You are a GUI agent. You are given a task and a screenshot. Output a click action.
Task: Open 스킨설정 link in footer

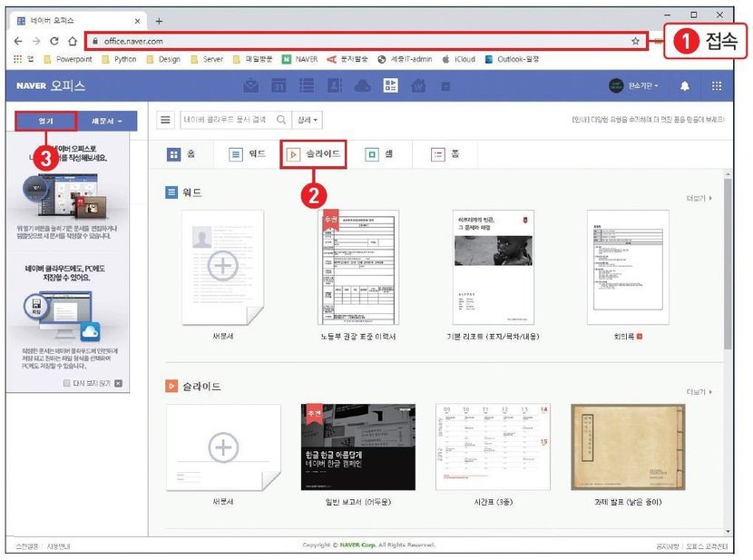tap(27, 546)
